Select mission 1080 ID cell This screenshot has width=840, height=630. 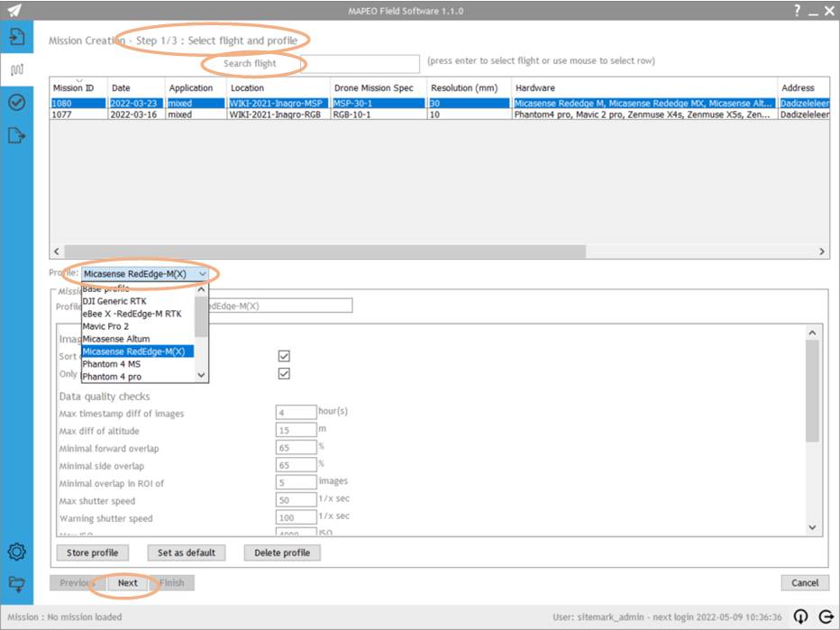coord(78,104)
